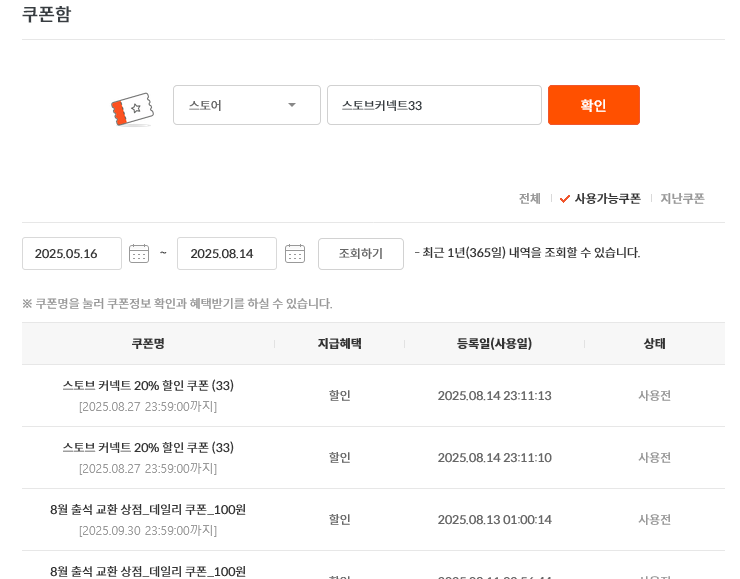Click the end date field 2025.08.14

pos(227,253)
